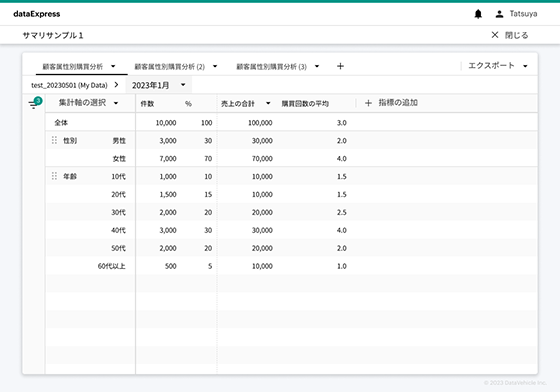Image resolution: width=560 pixels, height=392 pixels.
Task: Click the Tatsuya username
Action: pos(523,14)
